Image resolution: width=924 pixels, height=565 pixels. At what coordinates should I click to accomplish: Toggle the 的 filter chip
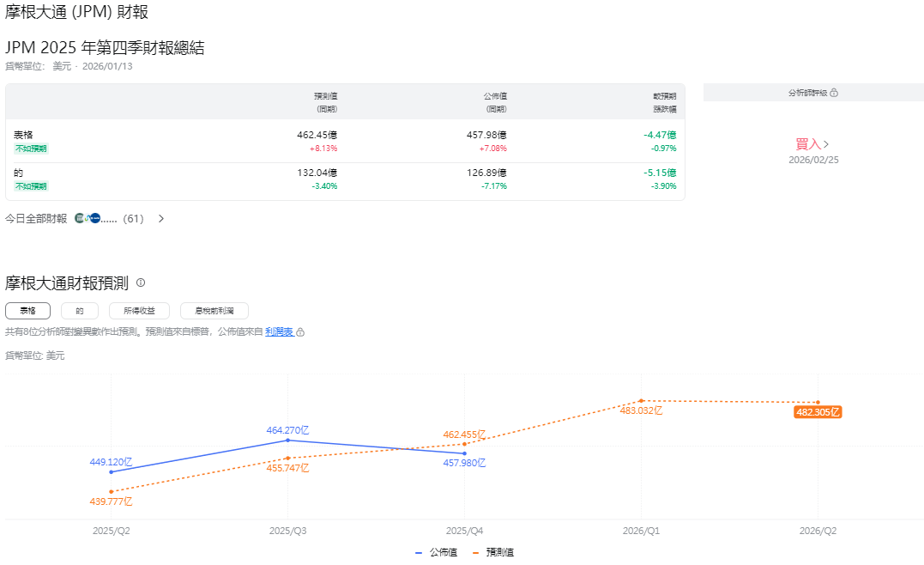pos(80,311)
